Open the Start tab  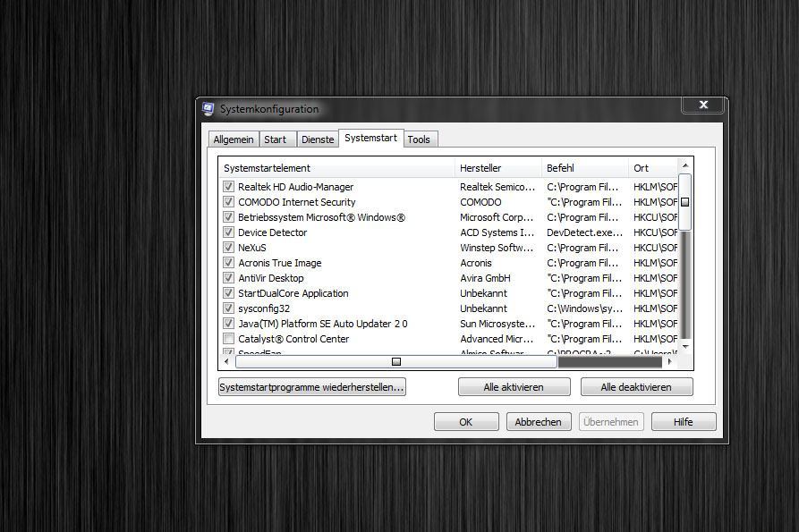tap(277, 139)
